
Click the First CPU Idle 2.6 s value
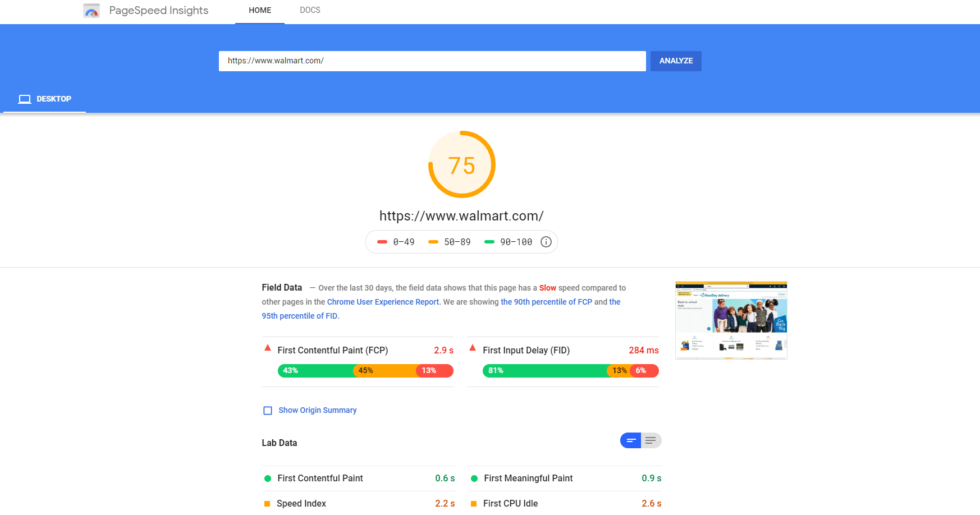652,504
